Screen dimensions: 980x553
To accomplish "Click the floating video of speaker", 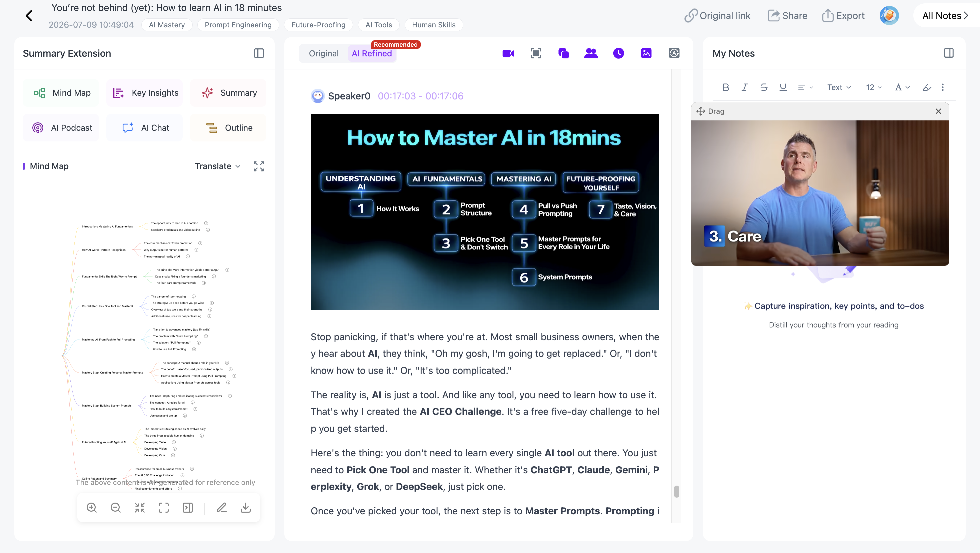I will point(820,193).
